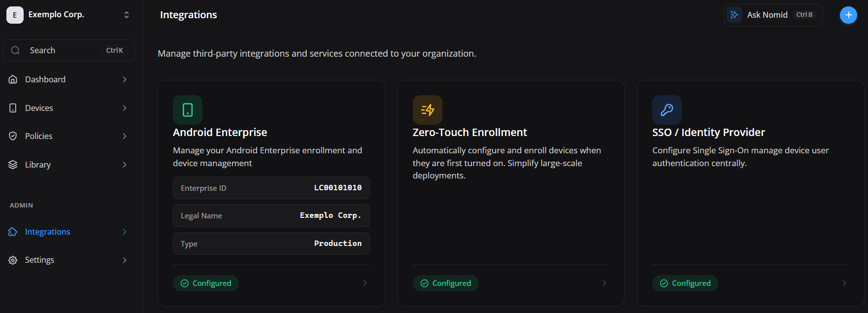Click the Enterprise ID value LC00101010
The height and width of the screenshot is (313, 868).
[x=338, y=188]
